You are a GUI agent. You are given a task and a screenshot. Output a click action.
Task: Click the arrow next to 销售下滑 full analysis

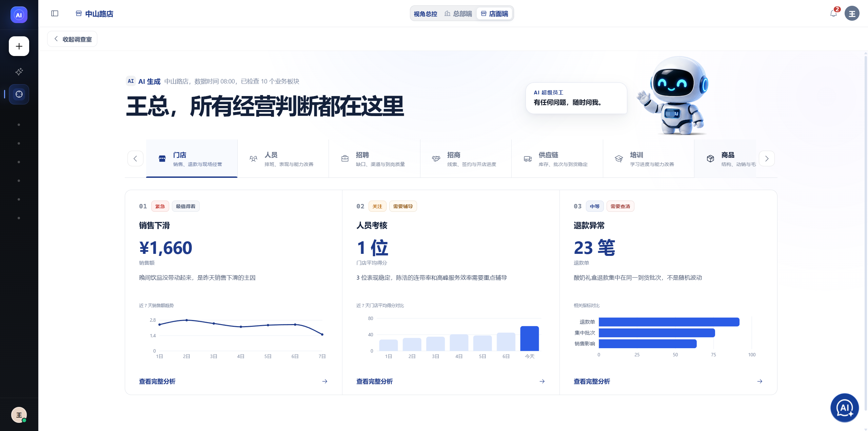(325, 381)
